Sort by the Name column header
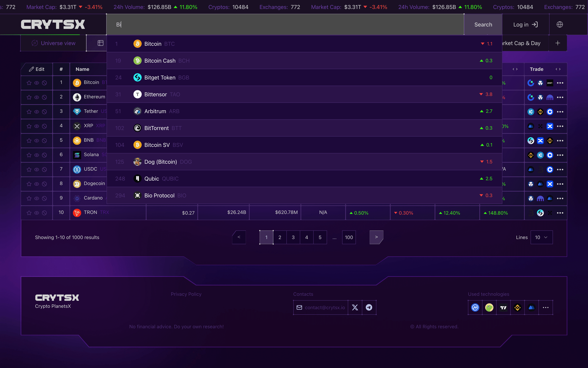Image resolution: width=588 pixels, height=368 pixels. (x=83, y=69)
